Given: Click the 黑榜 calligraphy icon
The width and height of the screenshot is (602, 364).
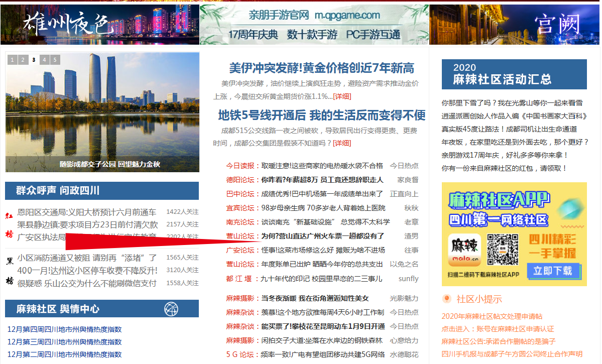Looking at the screenshot, I should [x=9, y=270].
